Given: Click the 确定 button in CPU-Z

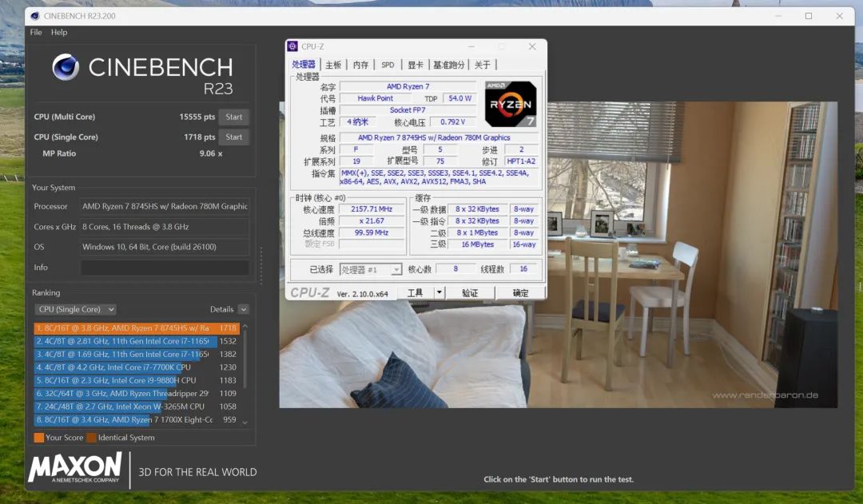Looking at the screenshot, I should (x=520, y=292).
